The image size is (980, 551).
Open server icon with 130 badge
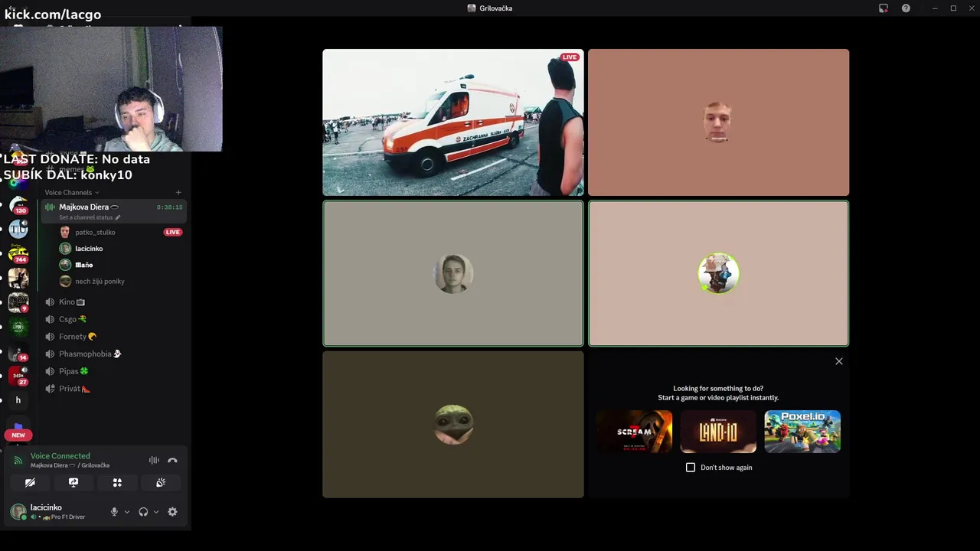tap(18, 205)
